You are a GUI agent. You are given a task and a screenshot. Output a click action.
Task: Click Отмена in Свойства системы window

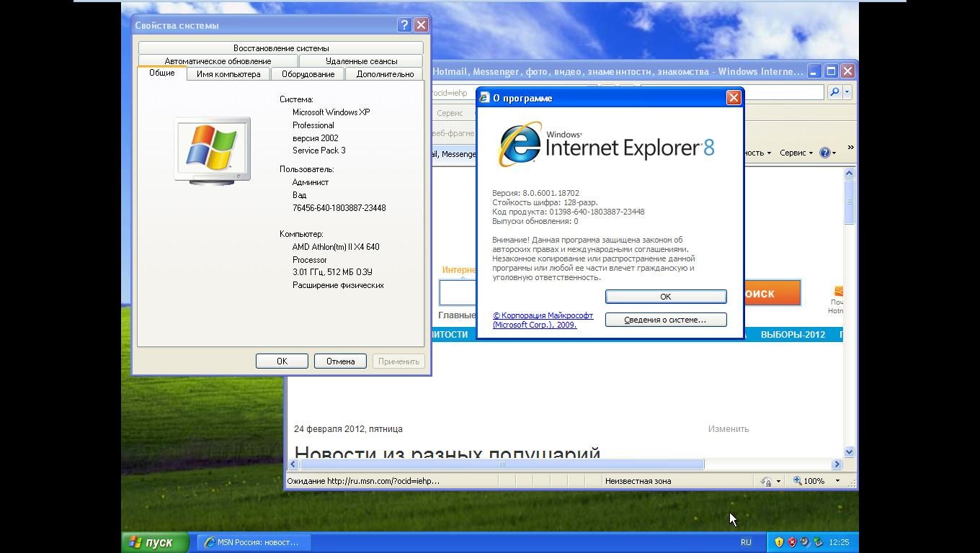[x=340, y=361]
